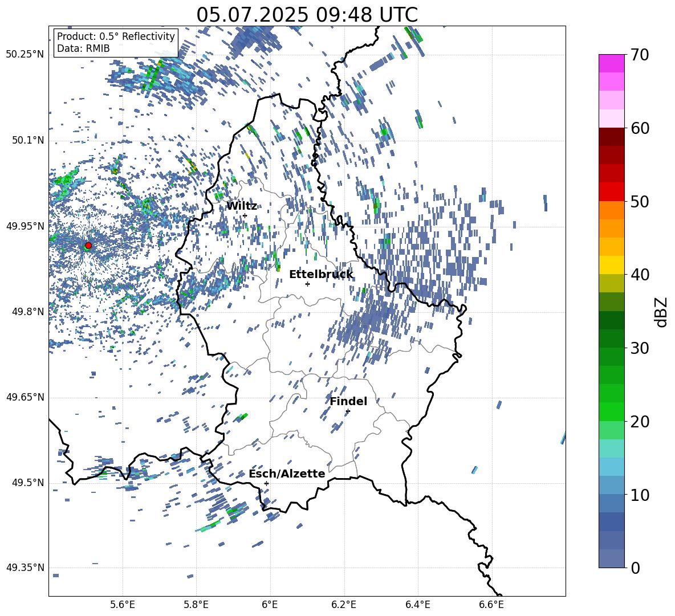Viewport: 675px width, 616px height.
Task: Click the 49.8°N latitude label
Action: (x=29, y=312)
